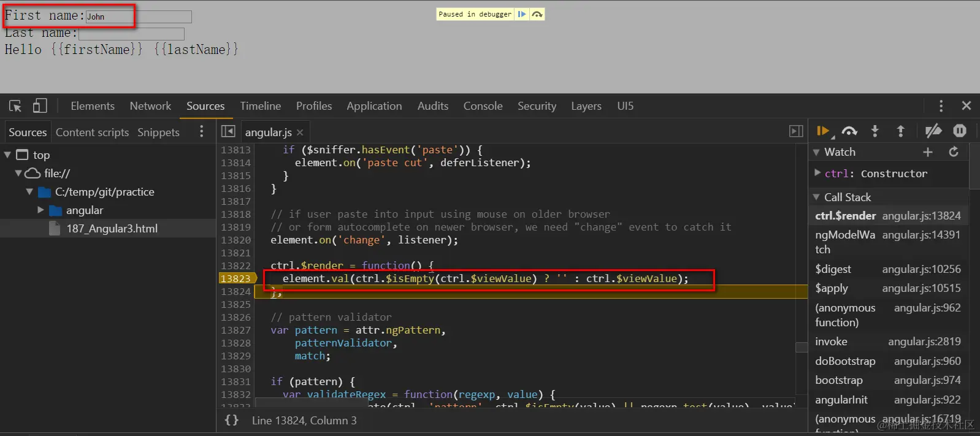Select $digest call stack frame
Viewport: 980px width, 436px height.
[888, 269]
